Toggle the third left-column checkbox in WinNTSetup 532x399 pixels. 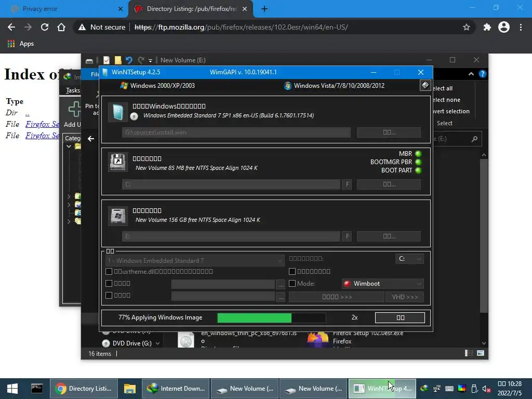[109, 295]
